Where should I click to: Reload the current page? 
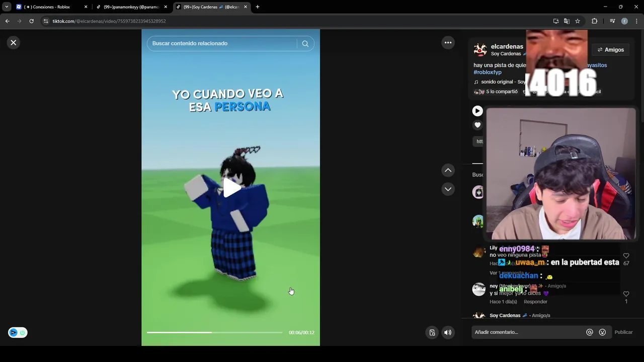(31, 21)
